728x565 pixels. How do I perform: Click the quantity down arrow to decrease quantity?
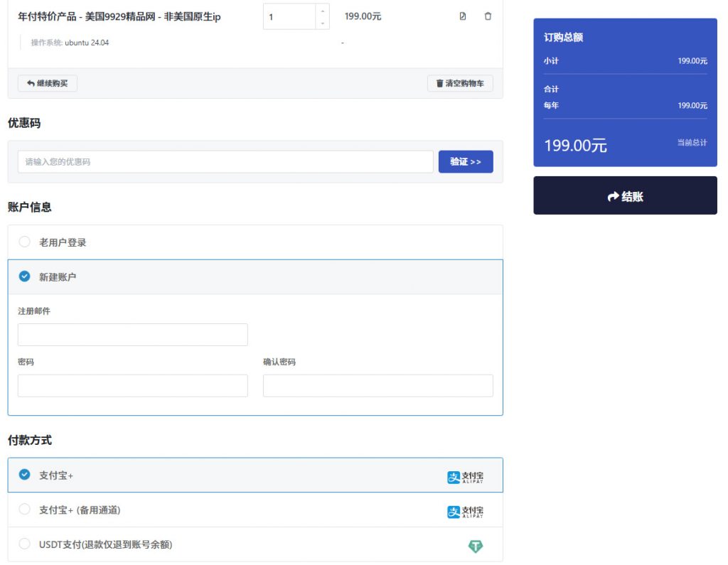323,22
